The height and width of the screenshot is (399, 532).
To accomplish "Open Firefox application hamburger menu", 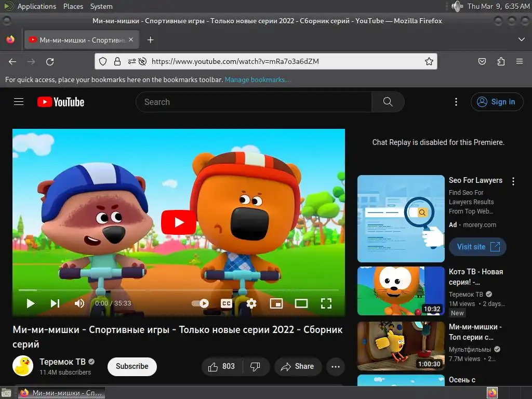I will pyautogui.click(x=520, y=61).
